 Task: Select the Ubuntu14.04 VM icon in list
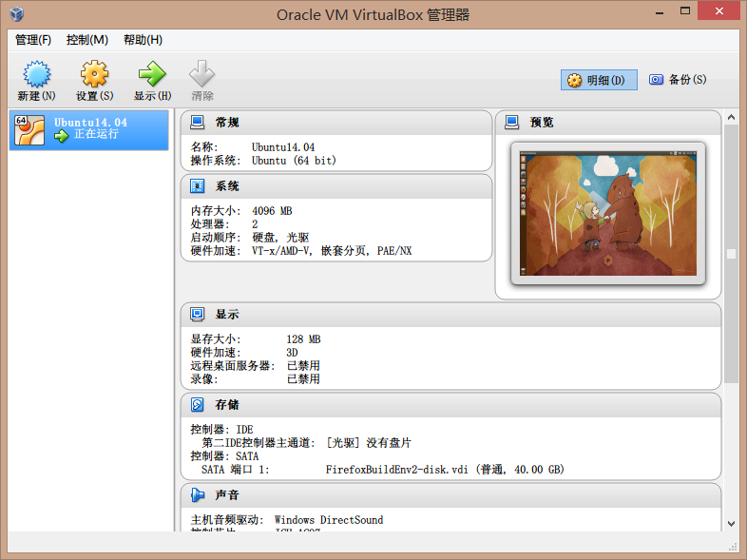tap(29, 129)
